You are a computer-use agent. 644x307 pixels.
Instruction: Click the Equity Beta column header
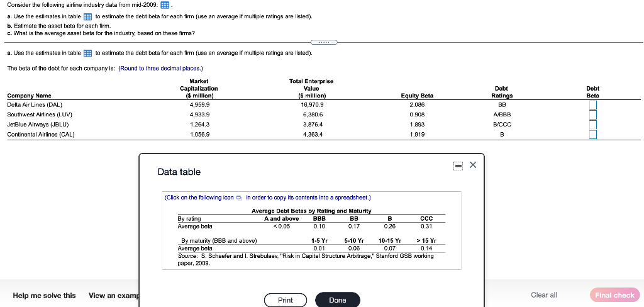click(x=417, y=96)
